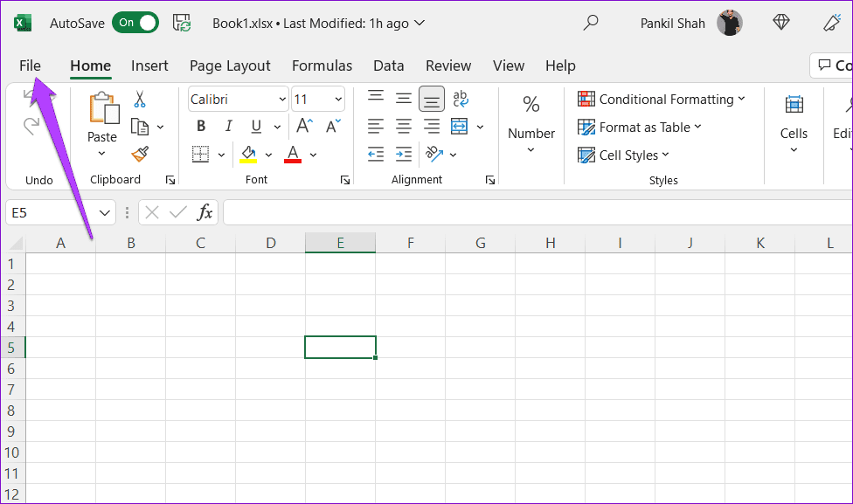Toggle Center horizontal text alignment

coord(404,127)
